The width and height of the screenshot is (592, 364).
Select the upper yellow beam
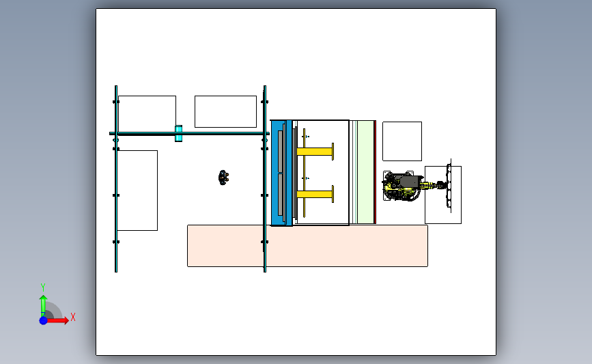315,152
